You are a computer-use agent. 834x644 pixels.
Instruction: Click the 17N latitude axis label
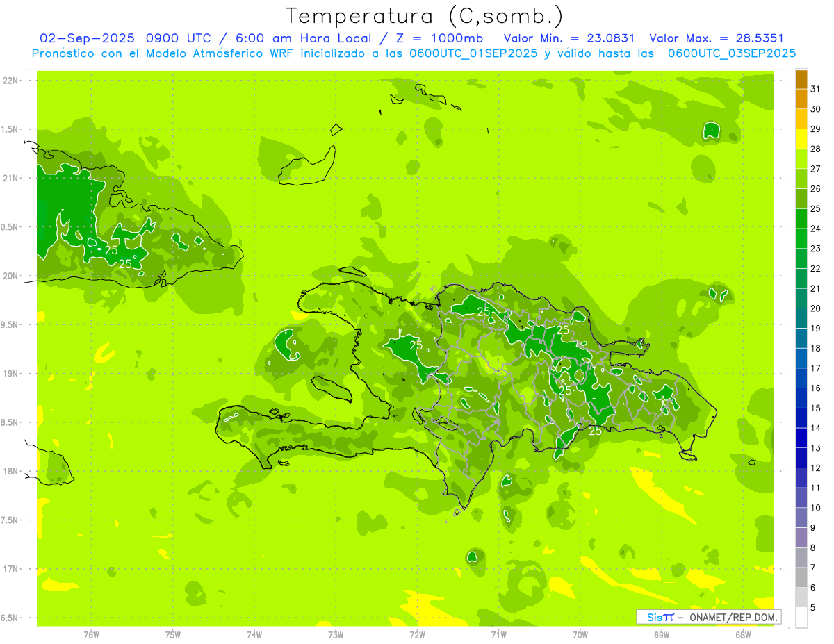tap(11, 569)
